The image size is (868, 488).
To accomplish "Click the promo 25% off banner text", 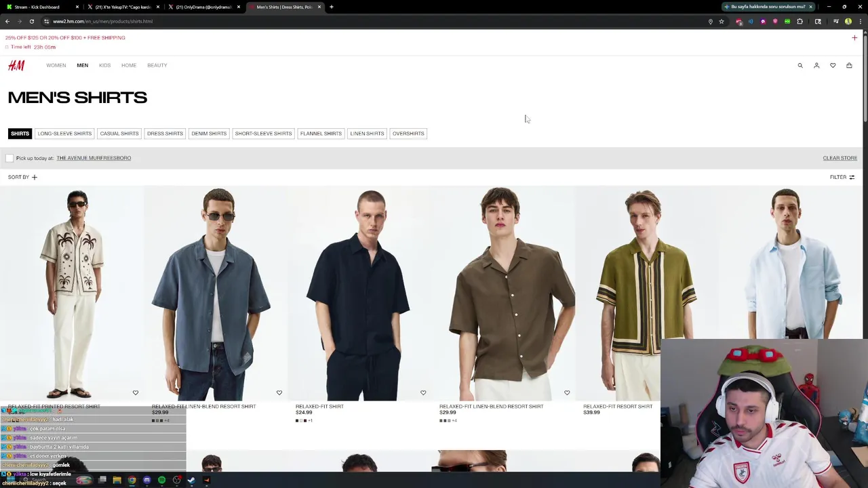I will point(65,38).
